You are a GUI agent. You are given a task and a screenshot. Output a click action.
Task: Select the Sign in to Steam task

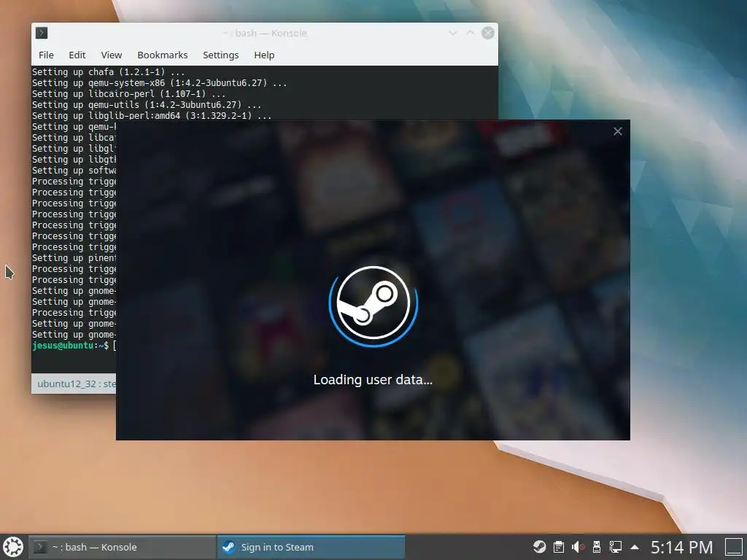tap(311, 547)
